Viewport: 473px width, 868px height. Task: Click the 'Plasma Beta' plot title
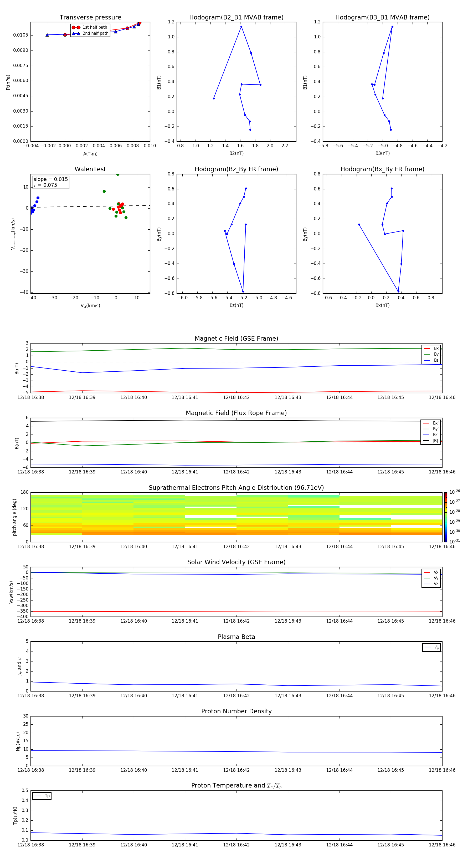click(236, 637)
